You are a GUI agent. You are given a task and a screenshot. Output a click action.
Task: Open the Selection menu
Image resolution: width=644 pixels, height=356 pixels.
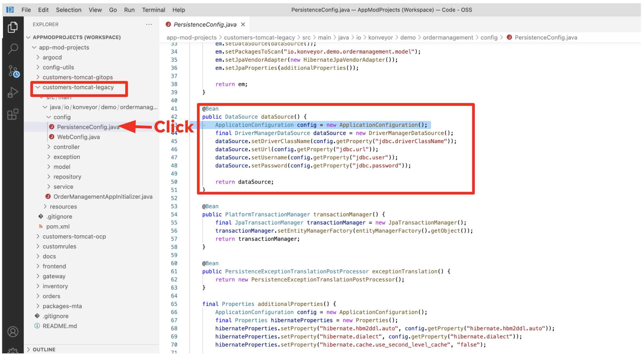click(69, 10)
